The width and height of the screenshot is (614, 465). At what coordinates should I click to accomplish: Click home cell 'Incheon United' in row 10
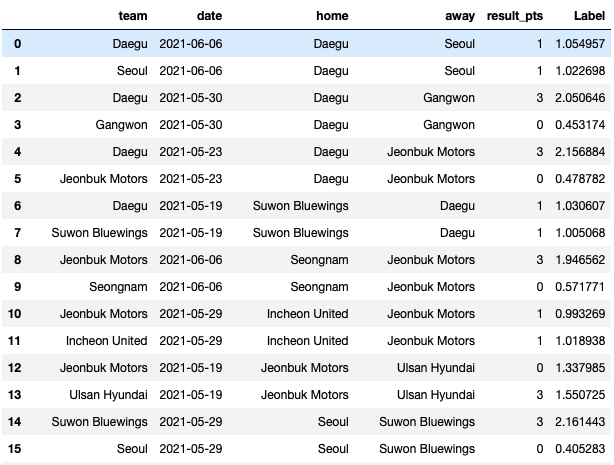click(308, 314)
